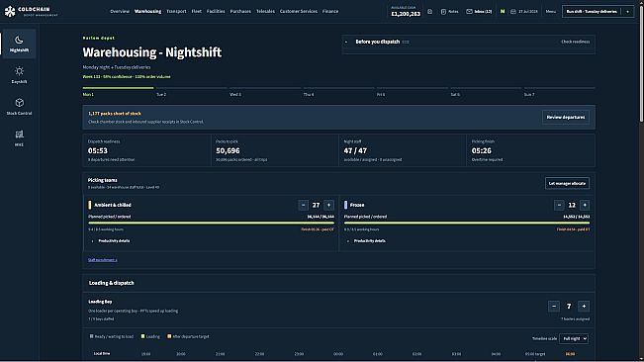The image size is (644, 362).
Task: Select the Tue 2 day tab
Action: pyautogui.click(x=191, y=92)
